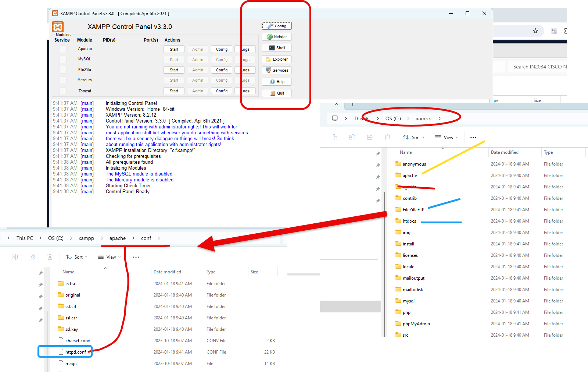The image size is (588, 372).
Task: Start the Tomcat module
Action: (x=174, y=91)
